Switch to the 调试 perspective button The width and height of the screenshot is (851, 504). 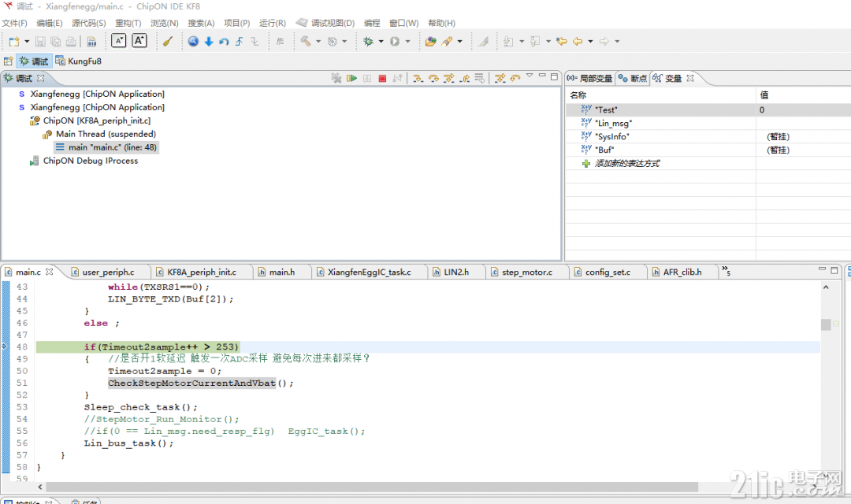34,61
